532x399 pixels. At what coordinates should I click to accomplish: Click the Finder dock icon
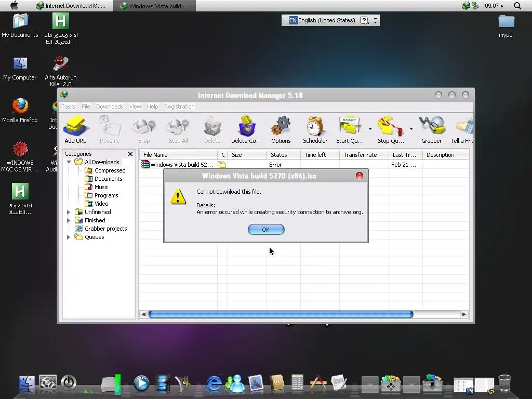(x=27, y=384)
